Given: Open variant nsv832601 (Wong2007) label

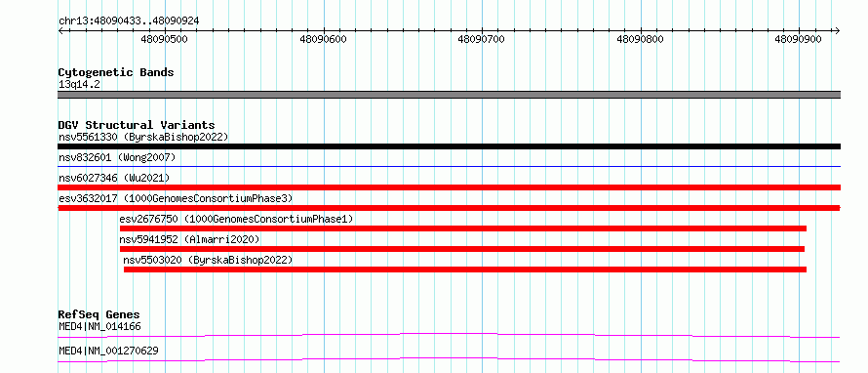Looking at the screenshot, I should pos(117,158).
